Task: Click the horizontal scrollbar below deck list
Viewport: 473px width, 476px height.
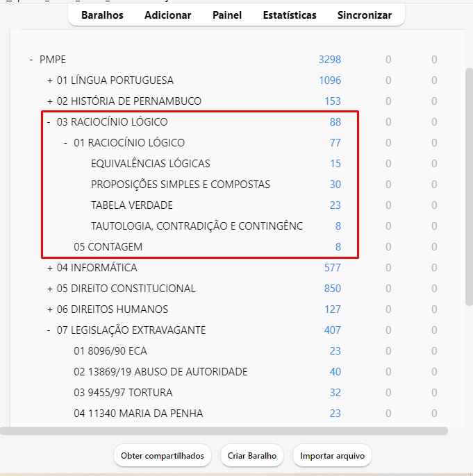Action: 224,431
